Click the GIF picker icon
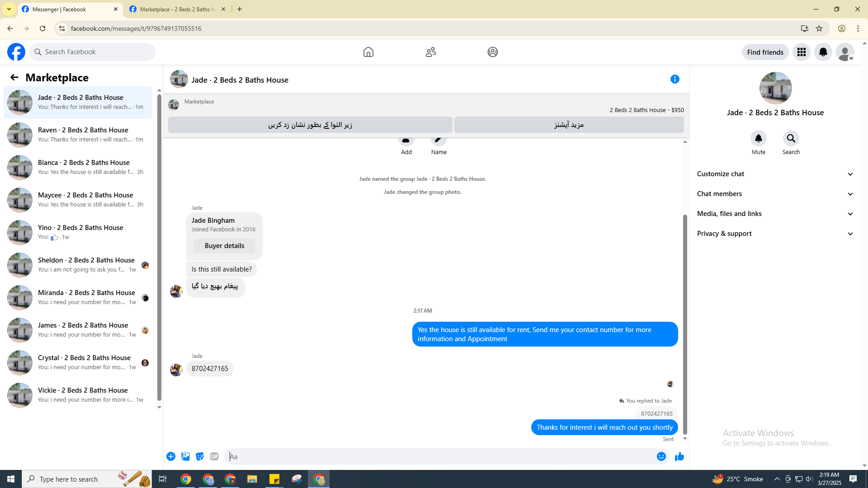Image resolution: width=868 pixels, height=488 pixels. [x=214, y=456]
